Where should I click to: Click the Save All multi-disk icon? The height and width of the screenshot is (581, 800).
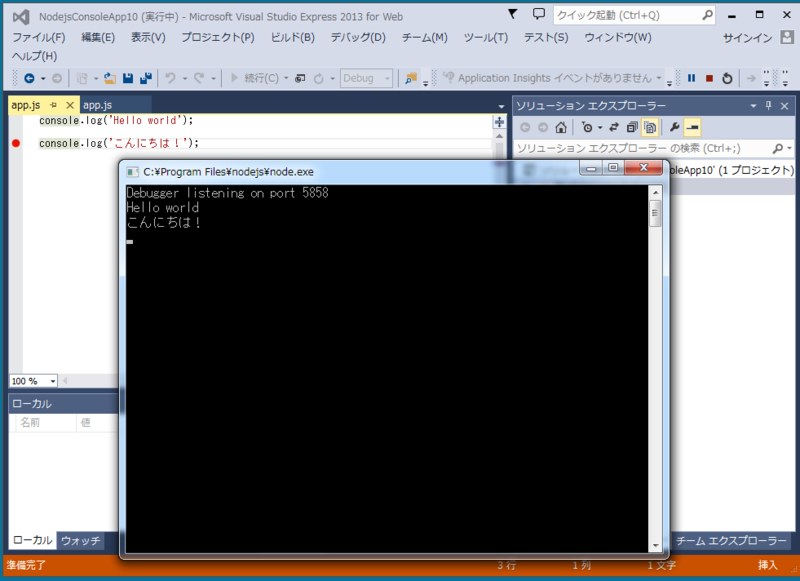pyautogui.click(x=146, y=78)
